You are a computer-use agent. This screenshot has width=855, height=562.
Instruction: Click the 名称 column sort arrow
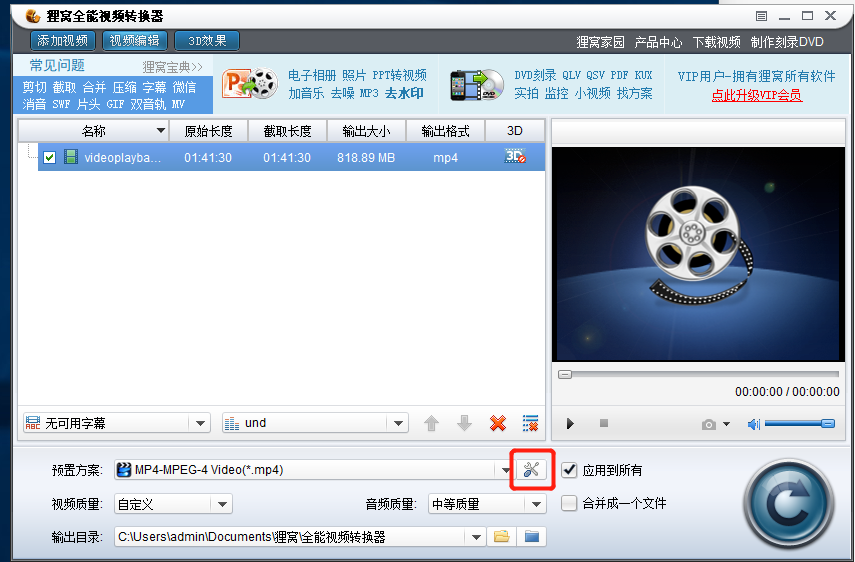160,131
